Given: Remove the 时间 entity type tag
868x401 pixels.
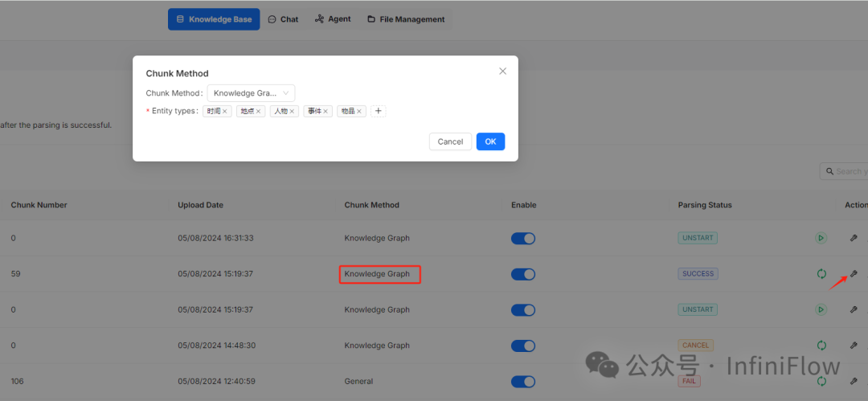Looking at the screenshot, I should (225, 112).
